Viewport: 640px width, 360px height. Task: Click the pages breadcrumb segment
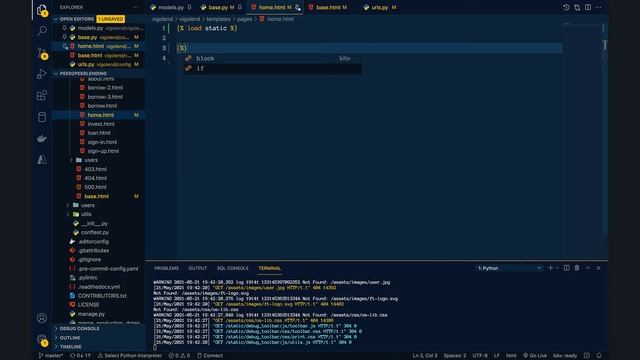pos(244,19)
